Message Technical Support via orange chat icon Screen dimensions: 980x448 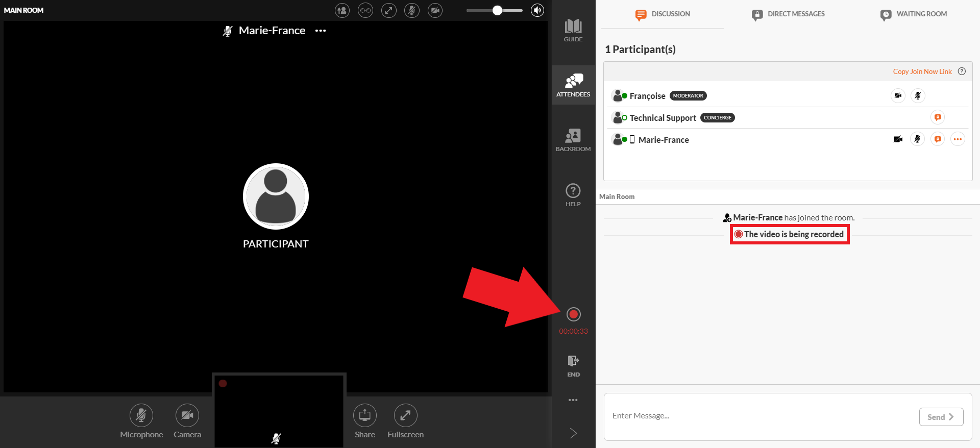(938, 117)
